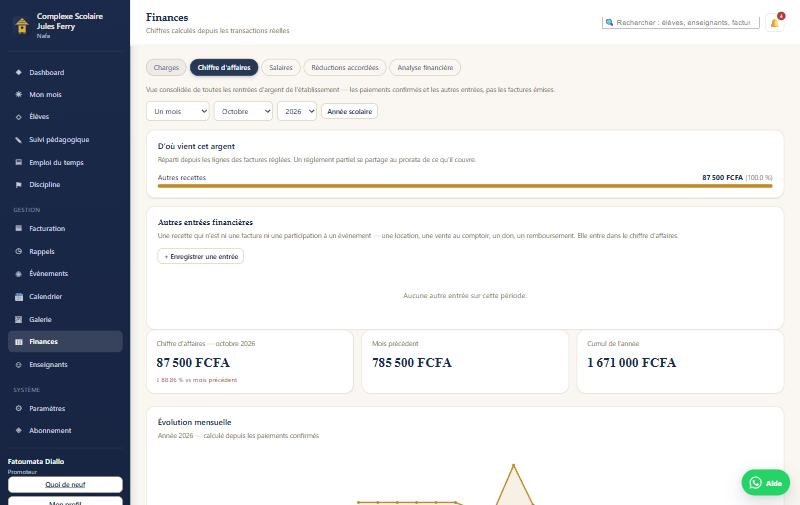Click the Galerie image icon
The height and width of the screenshot is (505, 800).
pos(18,319)
